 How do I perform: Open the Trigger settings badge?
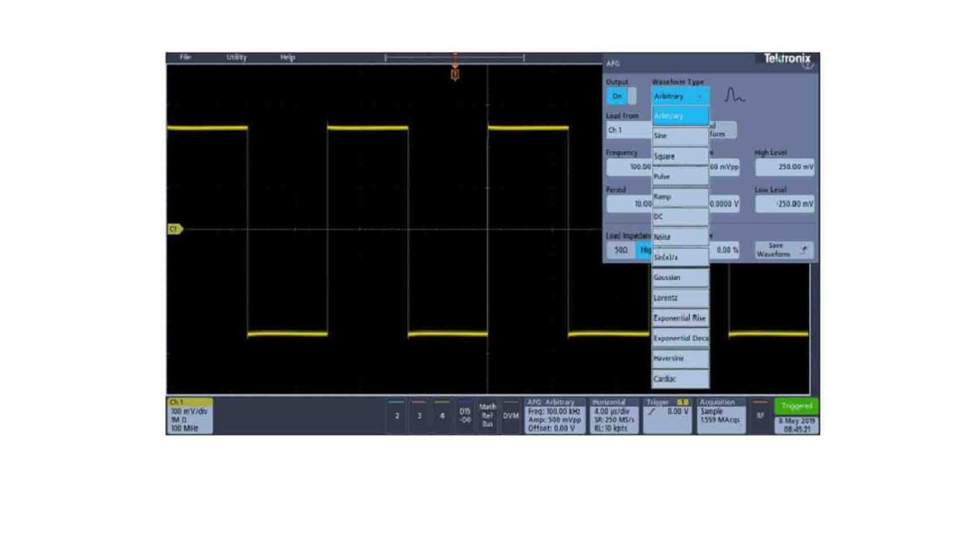tap(667, 416)
